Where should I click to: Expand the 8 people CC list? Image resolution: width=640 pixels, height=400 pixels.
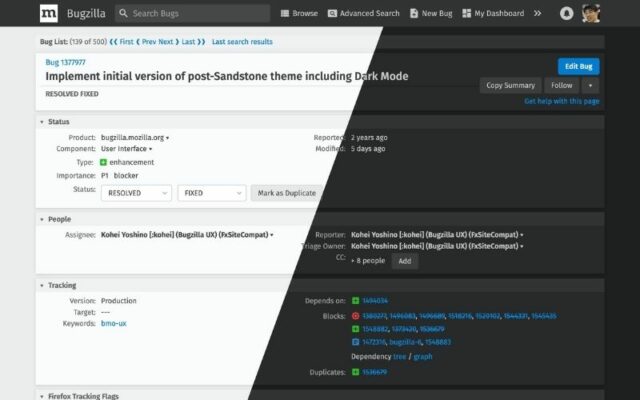click(x=368, y=261)
